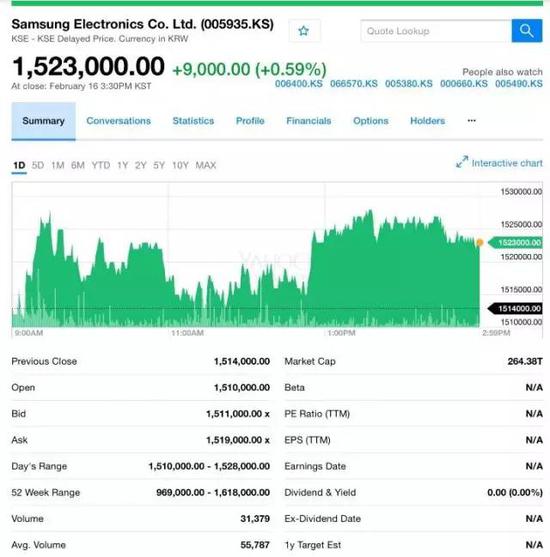Select the 10Y chart range
The height and width of the screenshot is (557, 550).
pyautogui.click(x=180, y=165)
